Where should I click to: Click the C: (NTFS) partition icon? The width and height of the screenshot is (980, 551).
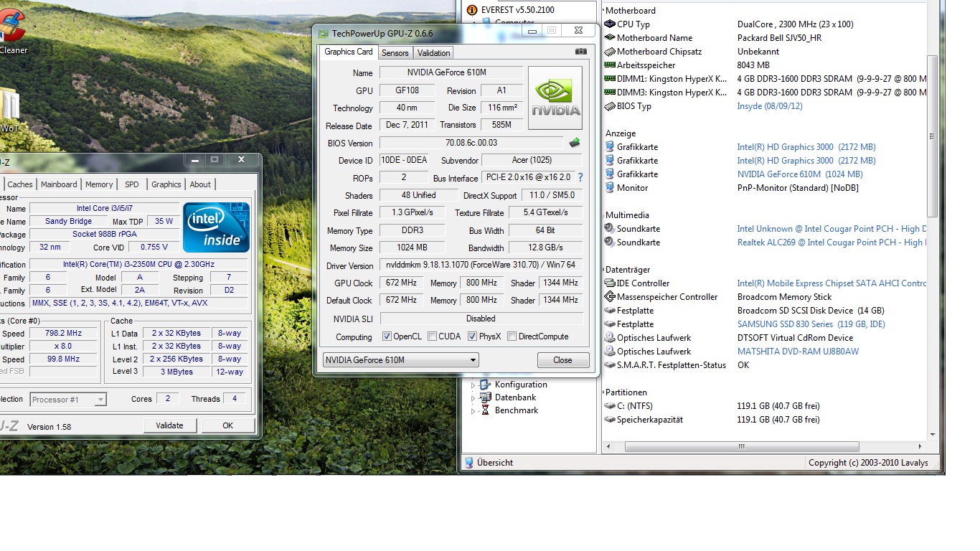(610, 406)
